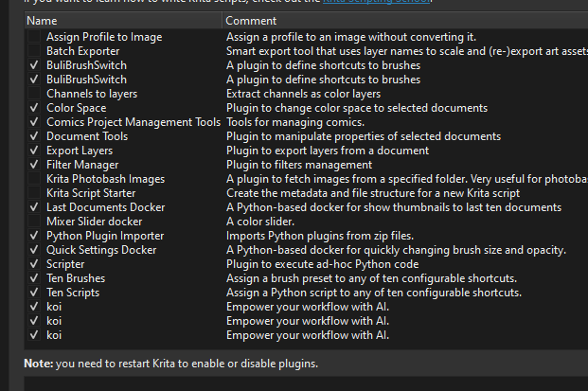Image resolution: width=588 pixels, height=391 pixels.
Task: Select the 'Batch Exporter' plugin name
Action: pyautogui.click(x=83, y=51)
